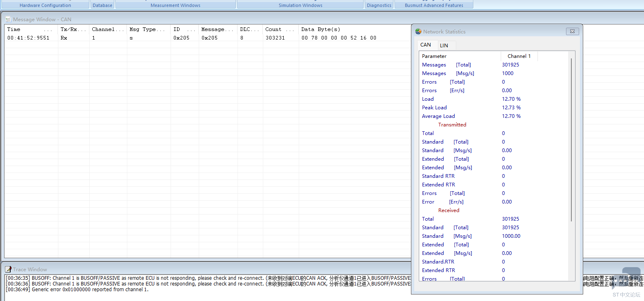This screenshot has width=644, height=301.
Task: Click the DLC column header
Action: [x=250, y=29]
